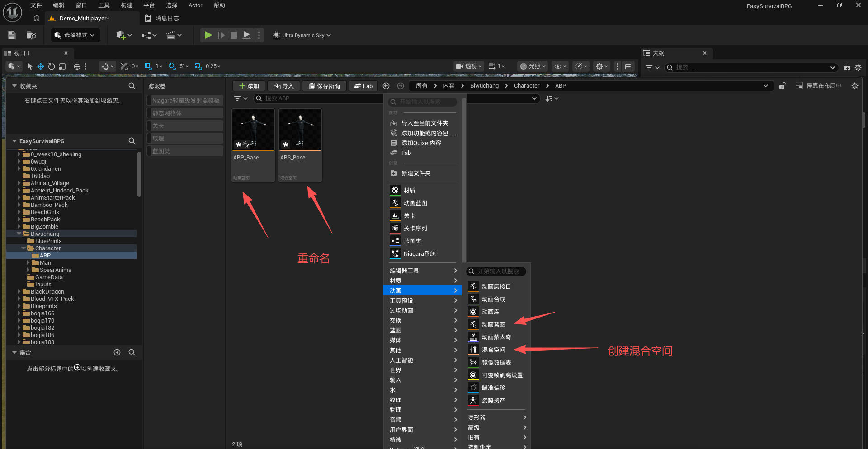Click the search icon in EasySurvivalRPG header
Viewport: 868px width, 449px height.
pos(132,141)
